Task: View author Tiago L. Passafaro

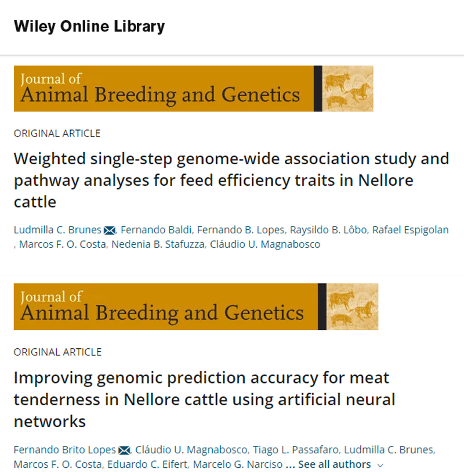Action: click(x=296, y=450)
